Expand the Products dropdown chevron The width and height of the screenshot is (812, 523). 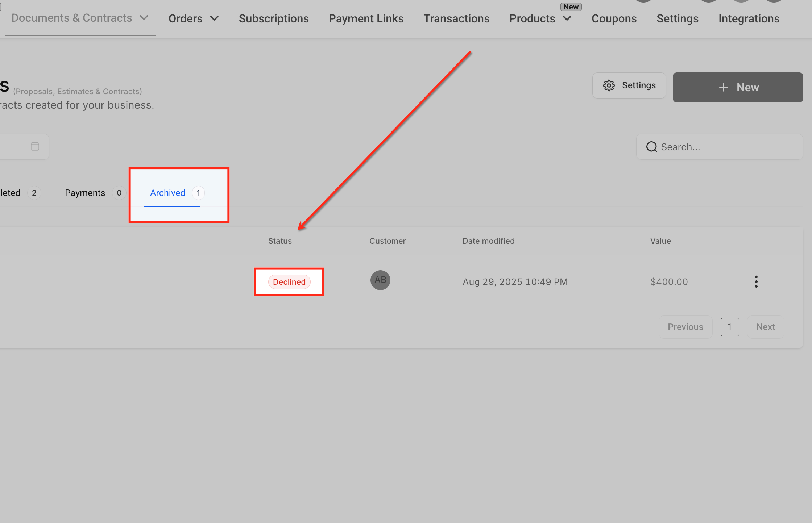pos(567,18)
